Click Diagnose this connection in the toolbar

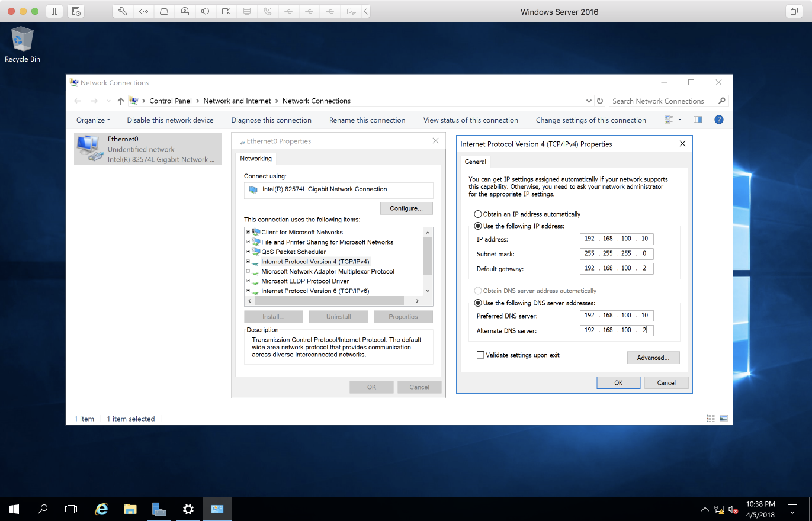(x=271, y=120)
